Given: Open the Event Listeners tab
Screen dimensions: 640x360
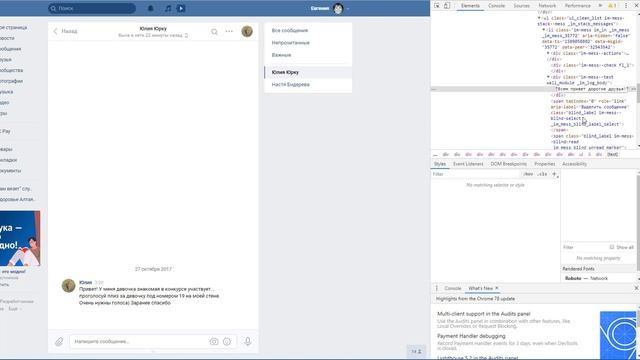Looking at the screenshot, I should coord(468,164).
